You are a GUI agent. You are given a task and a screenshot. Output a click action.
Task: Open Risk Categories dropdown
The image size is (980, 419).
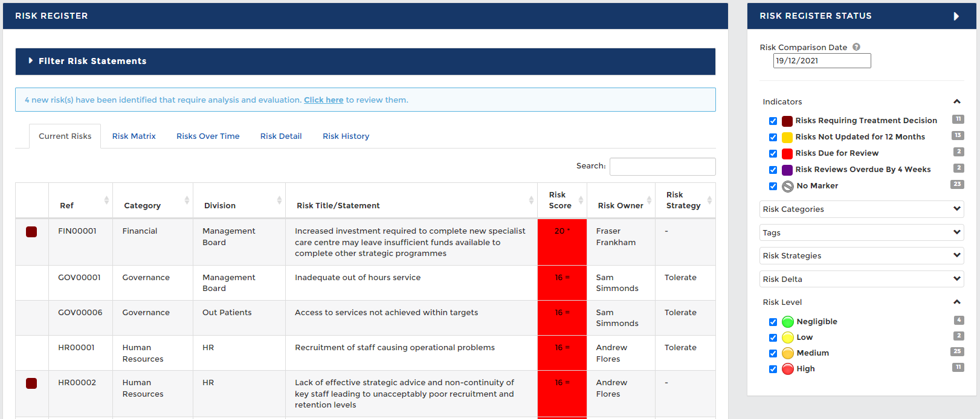pos(862,210)
